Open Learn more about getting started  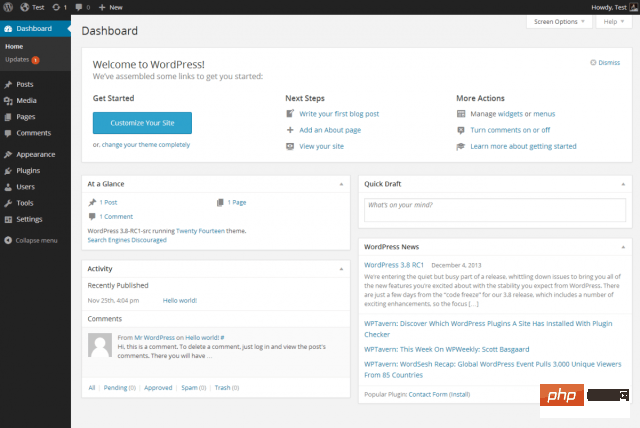(523, 146)
